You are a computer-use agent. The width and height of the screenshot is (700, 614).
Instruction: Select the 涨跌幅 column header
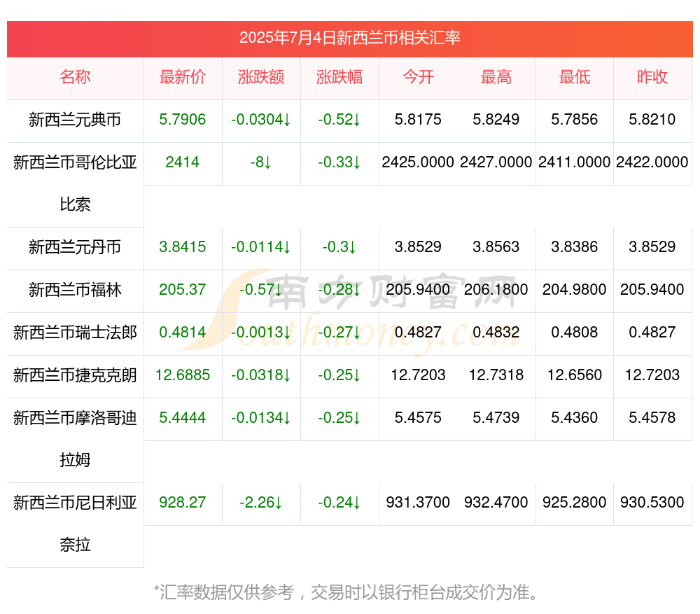coord(339,77)
